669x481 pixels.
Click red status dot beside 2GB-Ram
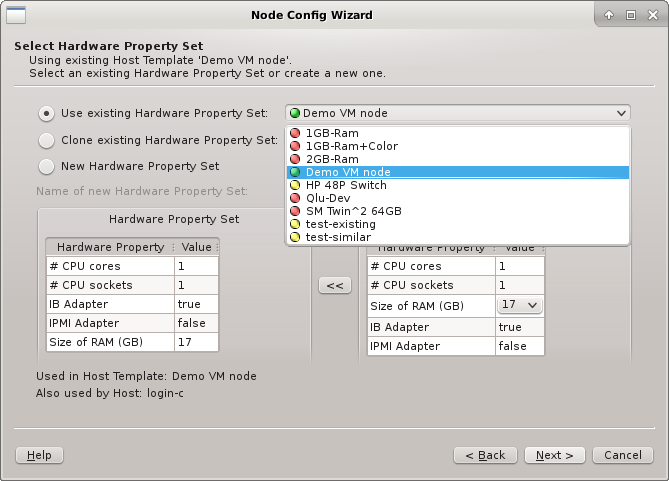pyautogui.click(x=295, y=159)
